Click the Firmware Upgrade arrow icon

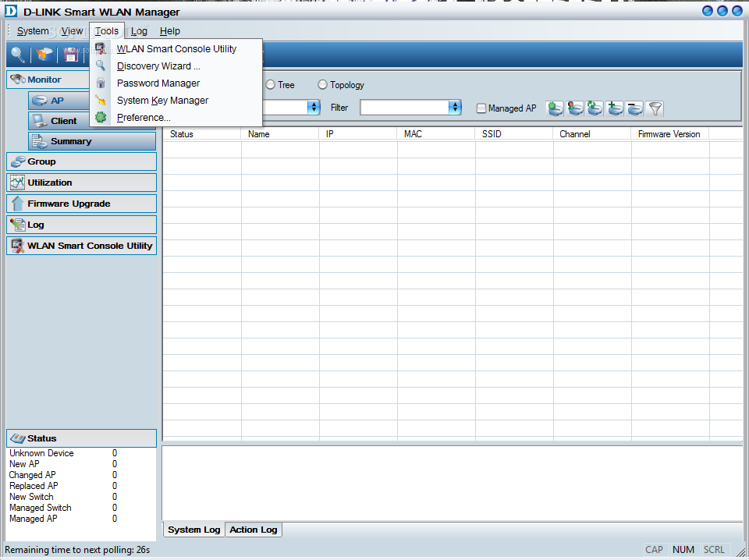click(x=17, y=204)
